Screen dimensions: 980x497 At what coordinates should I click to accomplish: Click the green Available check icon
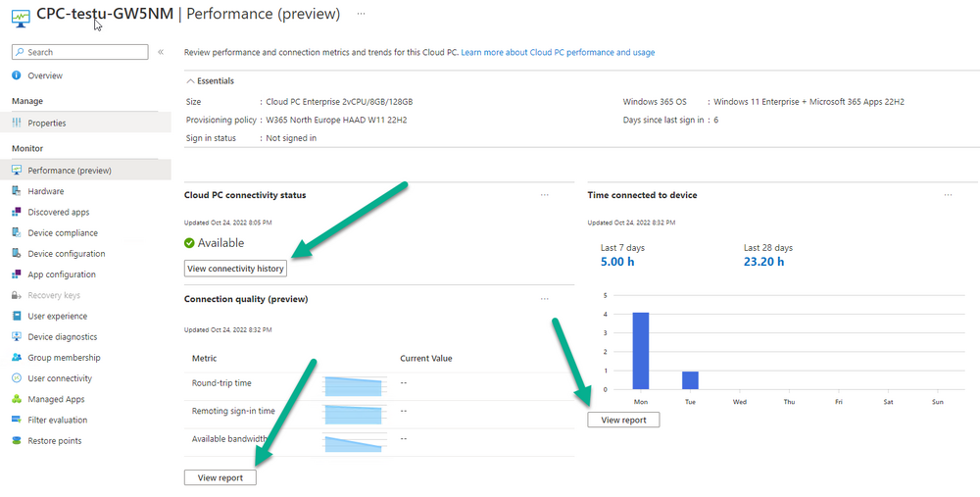click(x=189, y=243)
